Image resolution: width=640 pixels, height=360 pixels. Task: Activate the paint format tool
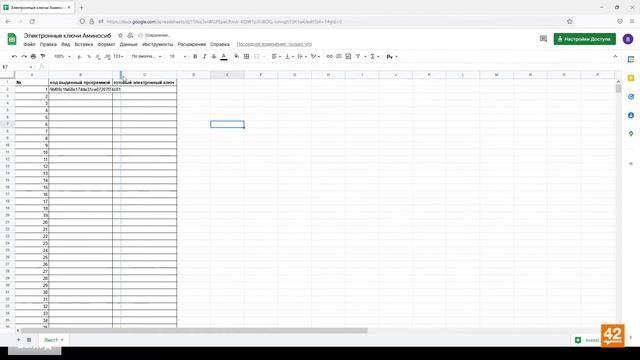pyautogui.click(x=43, y=56)
